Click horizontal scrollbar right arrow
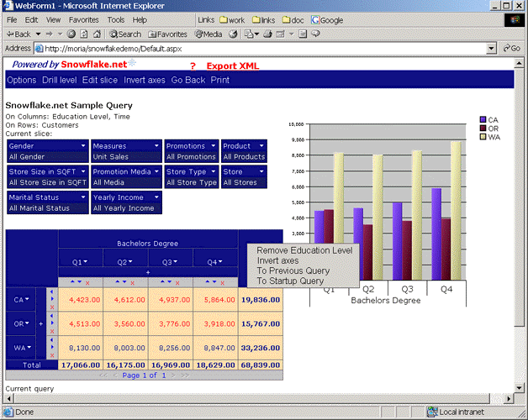 coord(509,399)
